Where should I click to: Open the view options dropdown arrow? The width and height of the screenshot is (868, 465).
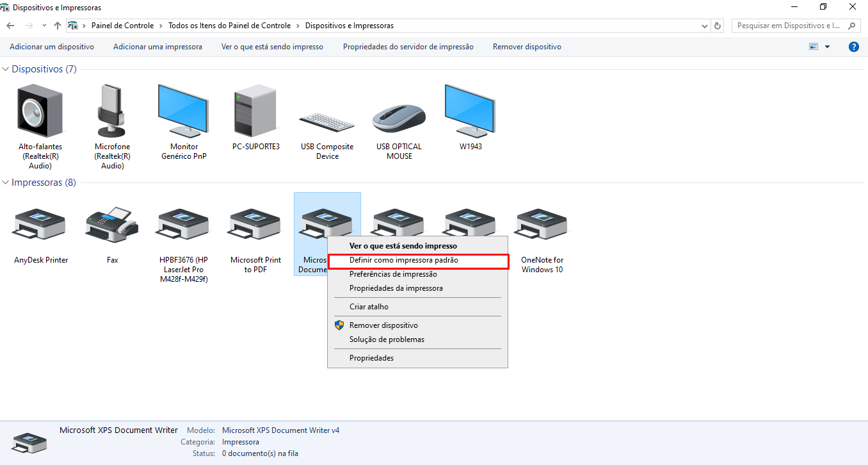click(827, 47)
